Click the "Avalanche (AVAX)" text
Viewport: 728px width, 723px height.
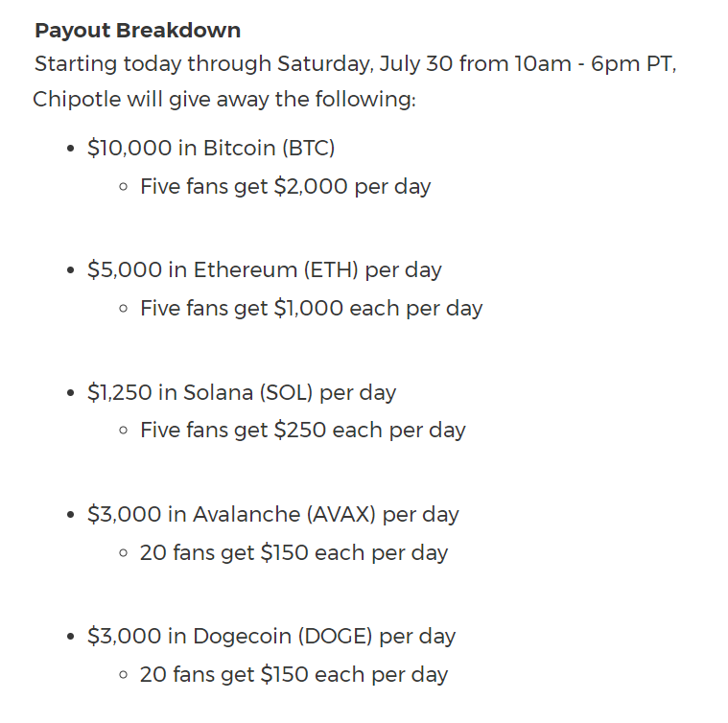pos(285,515)
